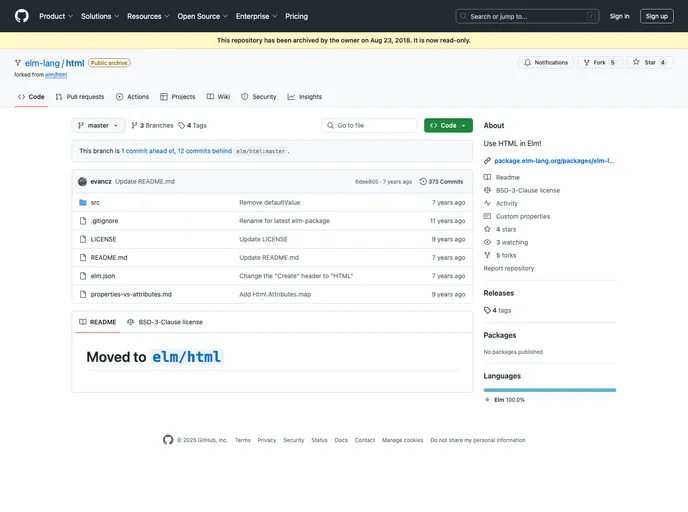Image resolution: width=688 pixels, height=512 pixels.
Task: Open properties-vs-attributes.md file
Action: [131, 294]
